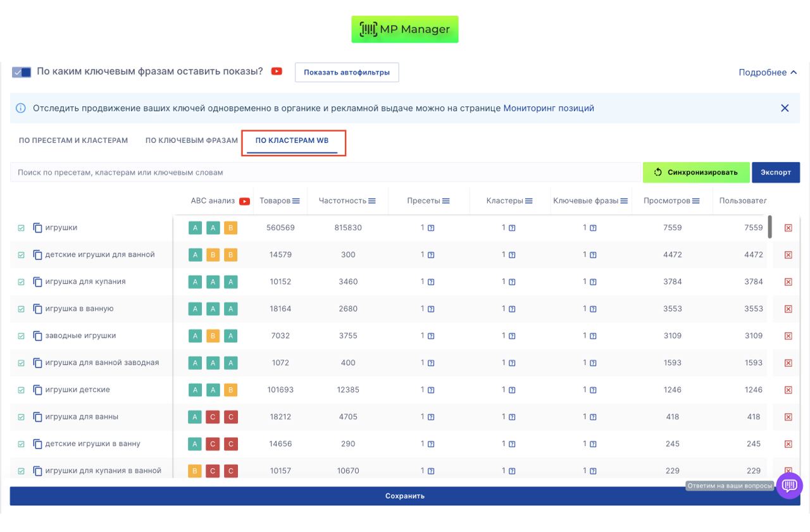
Task: Switch to ПО ПРЕСЕТАМ И КЛАСТЕРАМ tab
Action: point(73,140)
